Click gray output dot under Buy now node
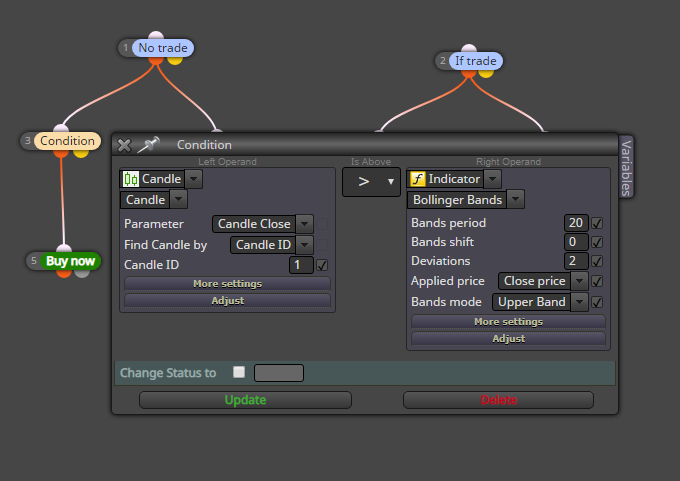 click(x=82, y=273)
